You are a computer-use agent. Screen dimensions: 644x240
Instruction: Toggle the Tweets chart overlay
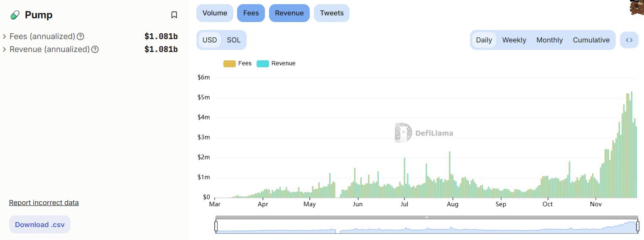tap(332, 13)
